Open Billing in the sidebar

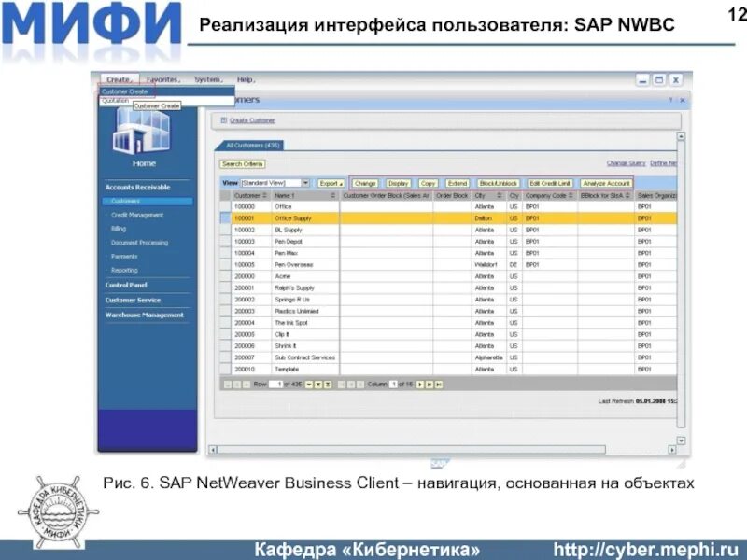[119, 229]
